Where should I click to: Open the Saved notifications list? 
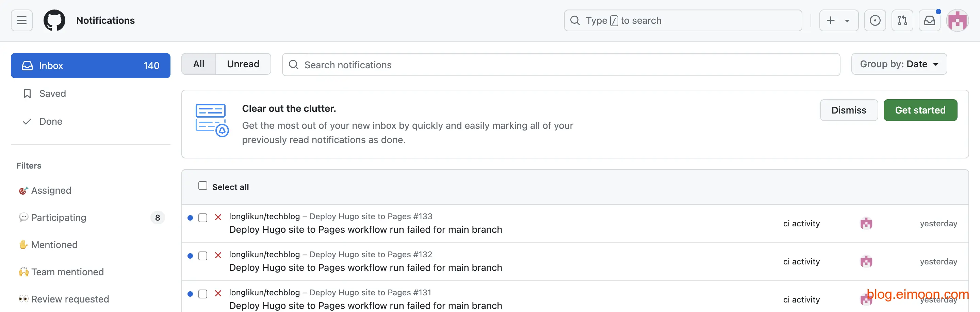(x=52, y=93)
